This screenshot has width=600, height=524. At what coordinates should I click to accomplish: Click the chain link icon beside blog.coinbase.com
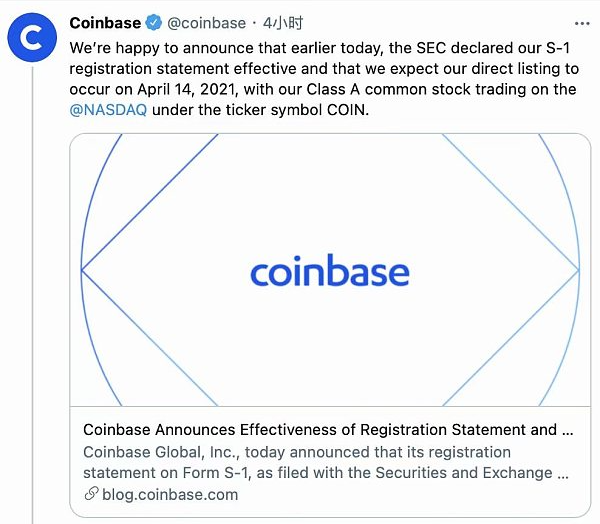pyautogui.click(x=91, y=494)
